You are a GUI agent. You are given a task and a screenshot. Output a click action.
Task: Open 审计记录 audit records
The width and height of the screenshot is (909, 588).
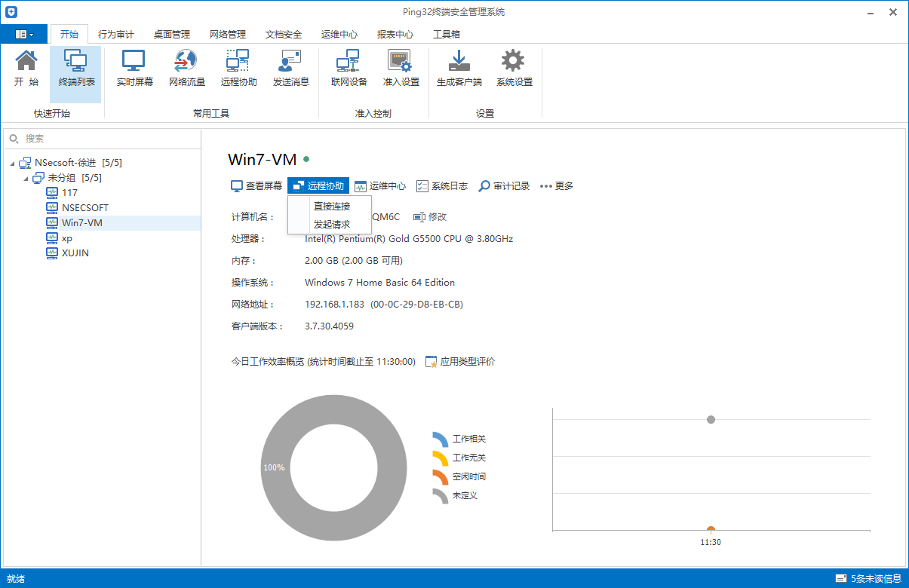504,185
